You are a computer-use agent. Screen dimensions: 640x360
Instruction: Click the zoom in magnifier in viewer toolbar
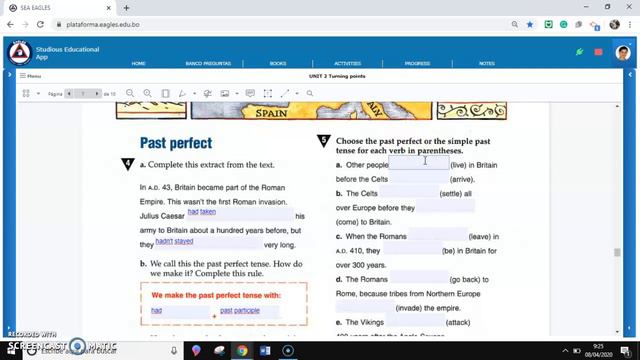[147, 93]
